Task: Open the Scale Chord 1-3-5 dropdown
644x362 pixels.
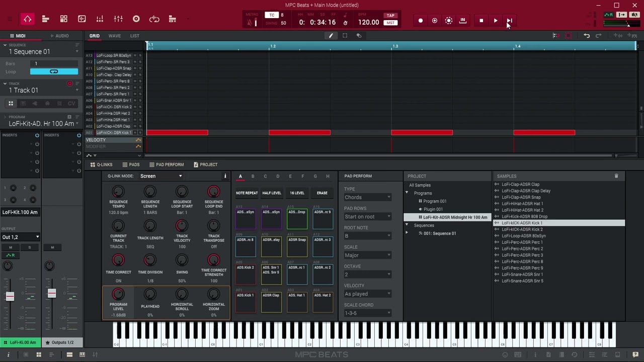Action: click(368, 313)
